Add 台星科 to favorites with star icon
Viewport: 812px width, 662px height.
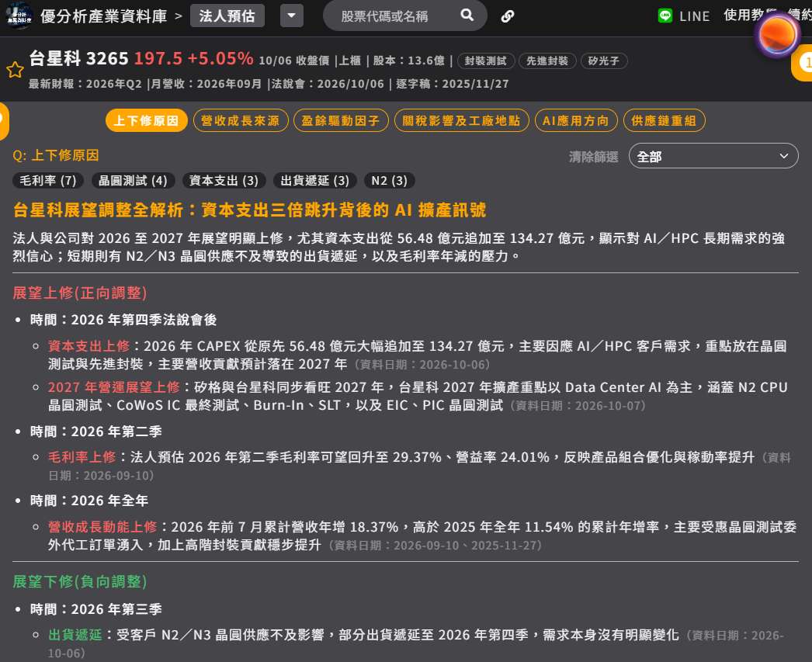(15, 70)
